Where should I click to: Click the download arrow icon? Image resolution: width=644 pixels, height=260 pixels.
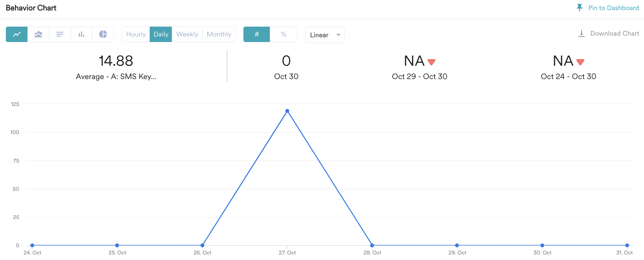(x=581, y=34)
